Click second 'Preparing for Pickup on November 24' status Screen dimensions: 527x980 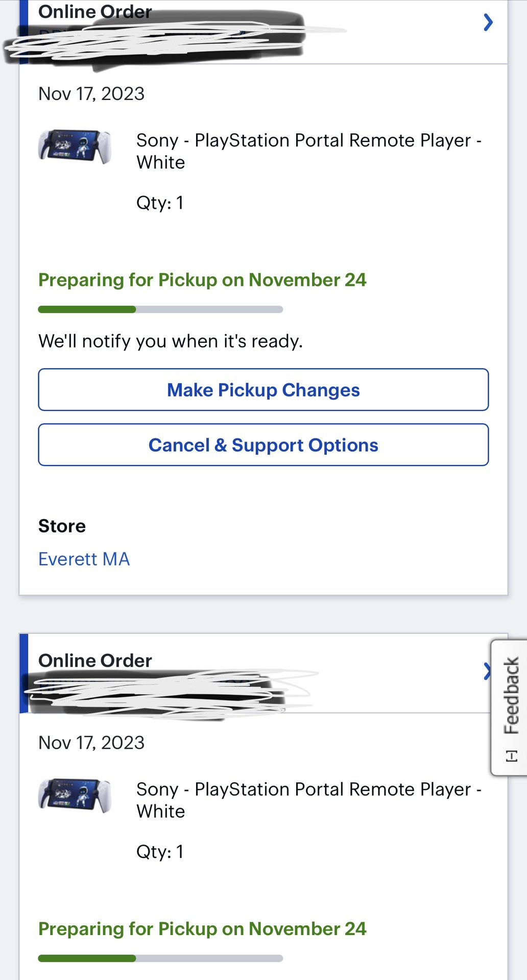[x=202, y=929]
